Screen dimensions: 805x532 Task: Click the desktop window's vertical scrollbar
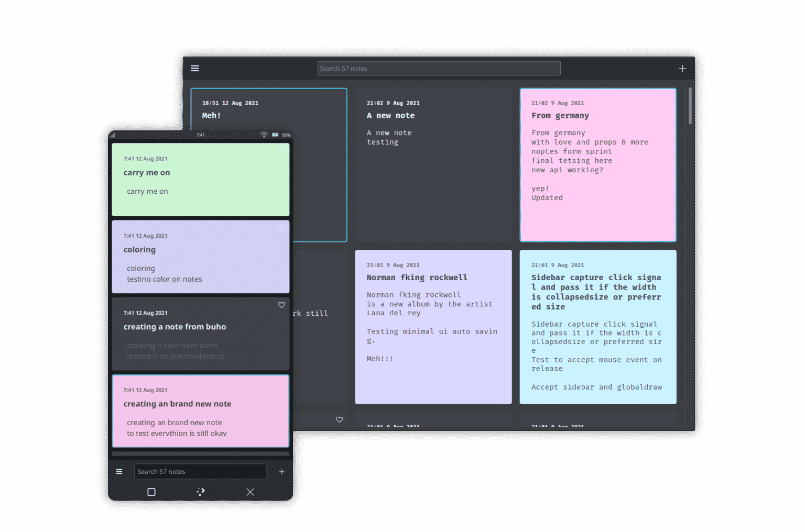[x=690, y=106]
